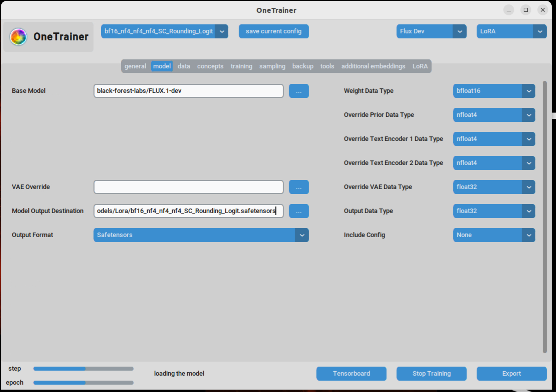
Task: Click the 'step' progress label
Action: tap(15, 369)
